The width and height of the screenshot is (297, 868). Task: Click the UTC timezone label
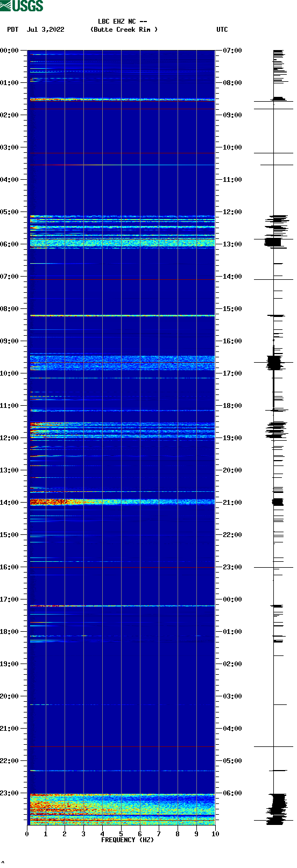[x=222, y=30]
